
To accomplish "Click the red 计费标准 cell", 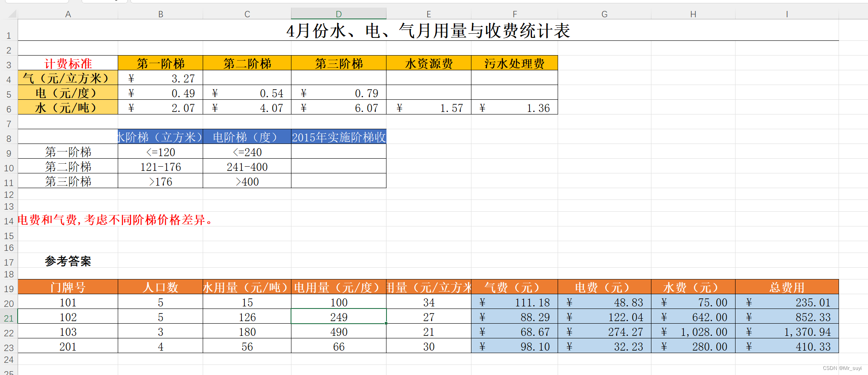I will [x=68, y=63].
